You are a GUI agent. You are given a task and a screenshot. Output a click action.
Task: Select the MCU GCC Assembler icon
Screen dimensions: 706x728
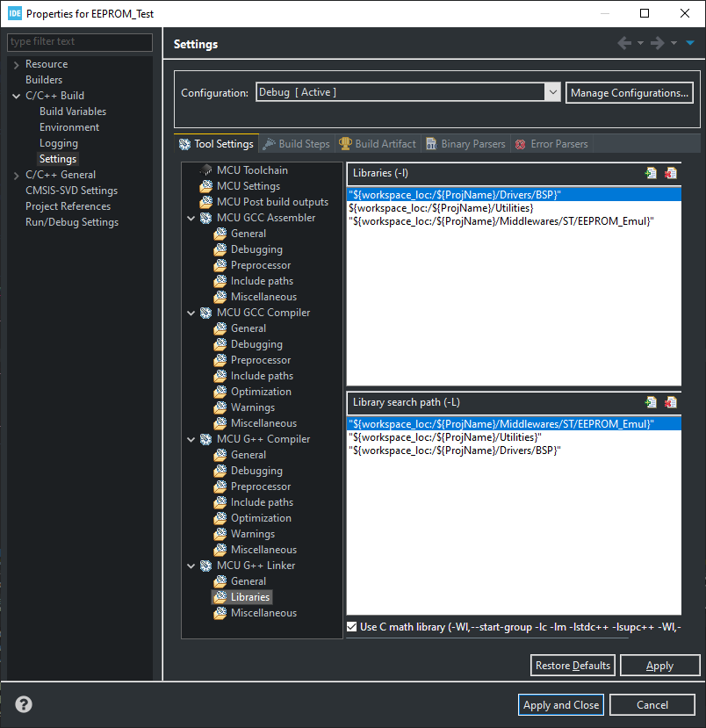click(205, 218)
